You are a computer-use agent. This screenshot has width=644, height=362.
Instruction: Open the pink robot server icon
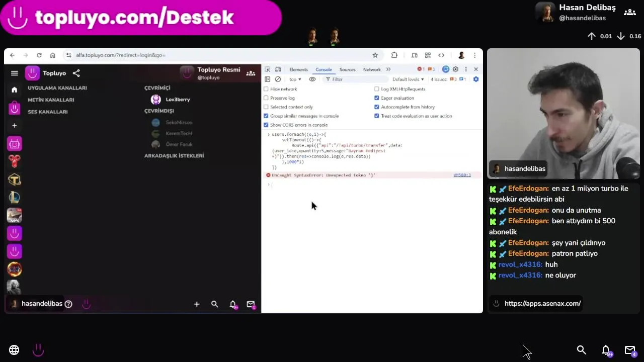[14, 144]
